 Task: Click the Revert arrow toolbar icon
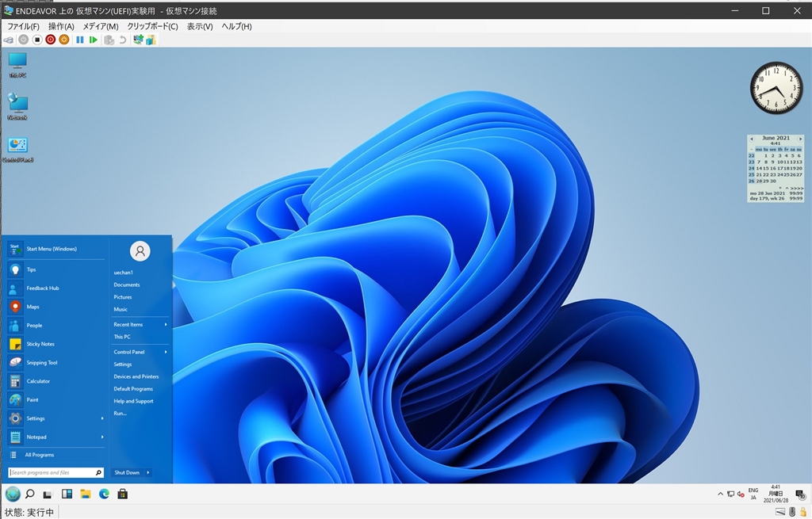coord(123,40)
